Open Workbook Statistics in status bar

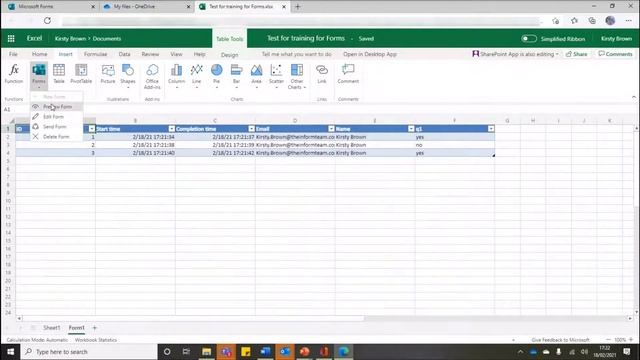point(96,340)
